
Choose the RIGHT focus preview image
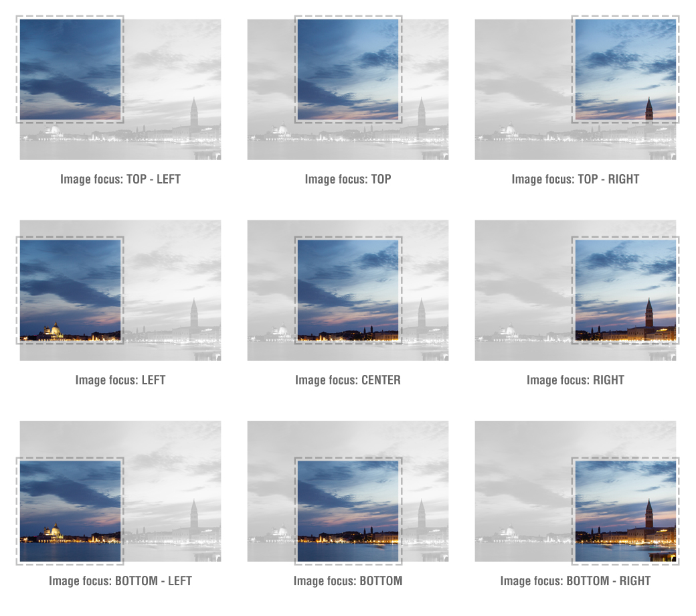[x=576, y=291]
